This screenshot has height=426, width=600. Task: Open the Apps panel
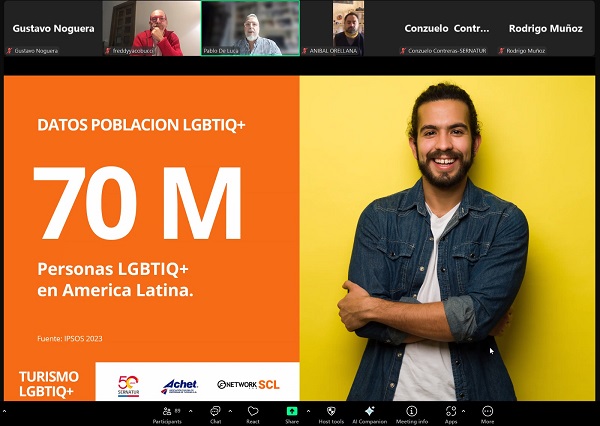coord(451,412)
